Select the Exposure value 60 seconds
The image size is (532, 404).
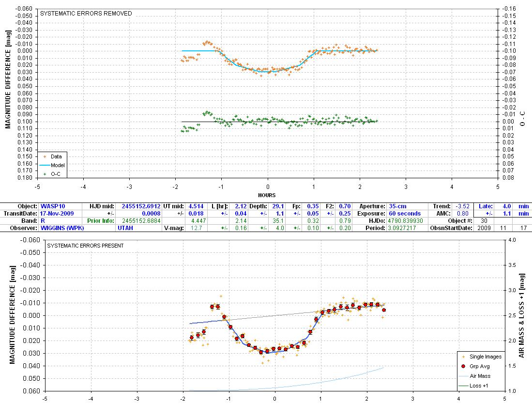[408, 214]
